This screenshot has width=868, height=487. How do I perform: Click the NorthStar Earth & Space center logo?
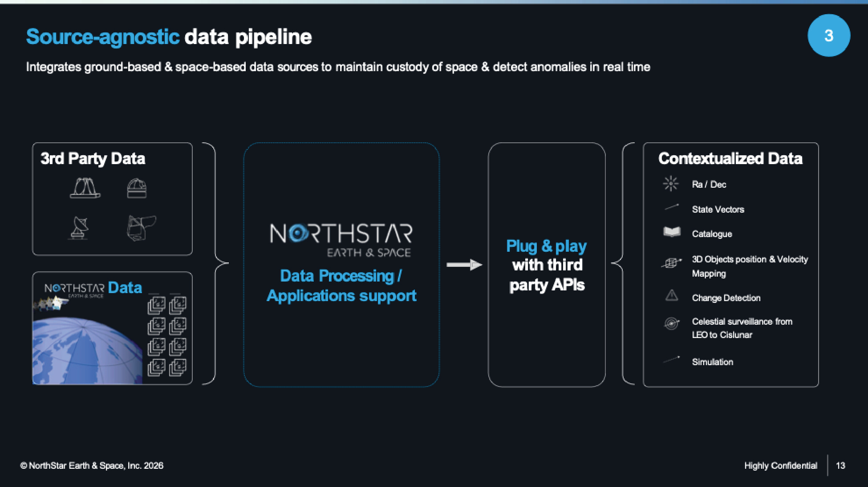click(x=341, y=240)
